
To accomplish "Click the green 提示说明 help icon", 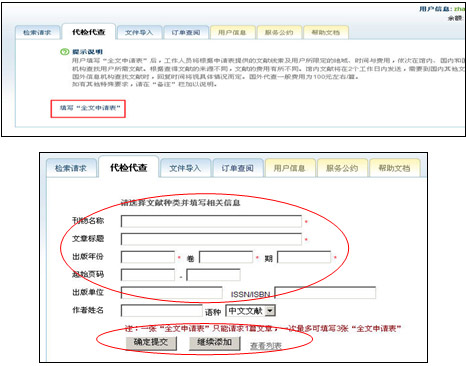I will coord(64,52).
